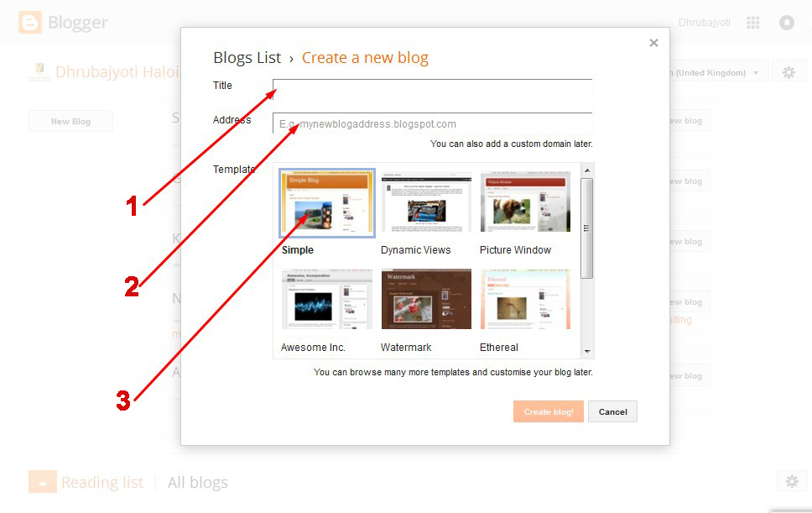Click the gear icon in Reading list row
This screenshot has width=812, height=513.
pyautogui.click(x=792, y=481)
